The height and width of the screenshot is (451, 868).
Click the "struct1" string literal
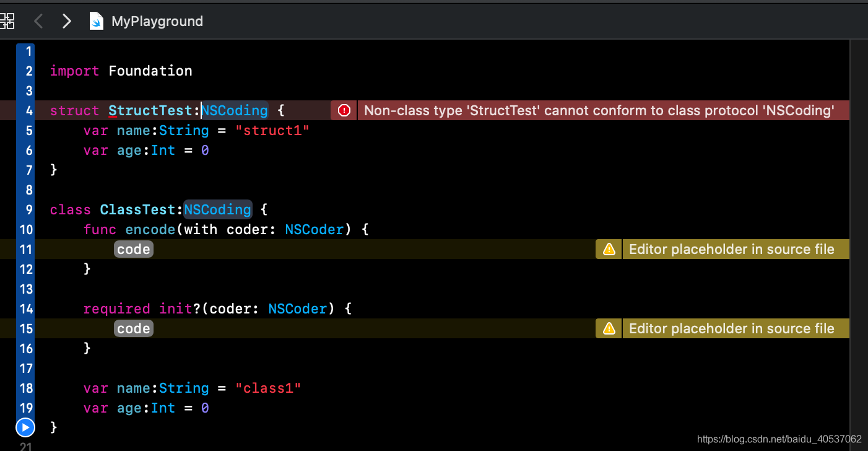[272, 130]
